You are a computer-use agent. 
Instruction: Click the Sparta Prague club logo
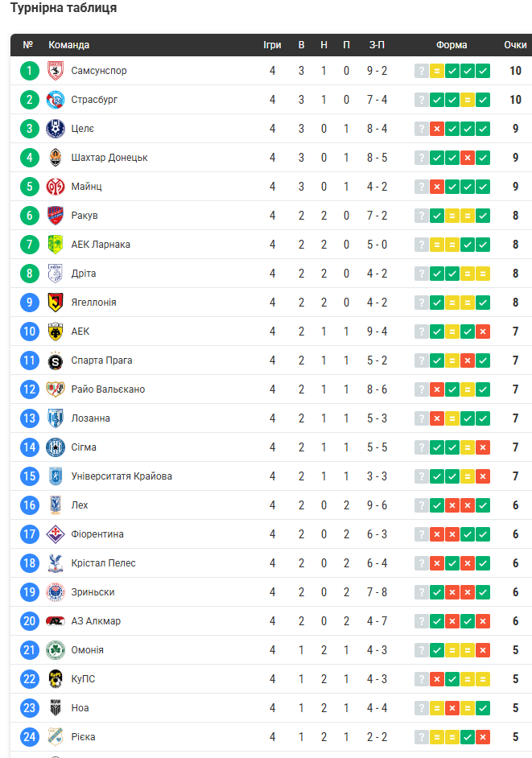[56, 360]
